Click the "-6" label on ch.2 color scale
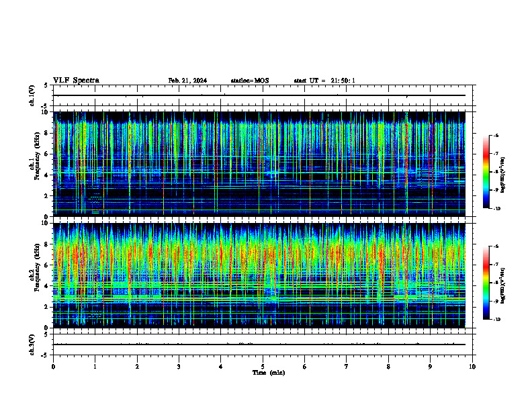The height and width of the screenshot is (411, 532). tap(496, 246)
